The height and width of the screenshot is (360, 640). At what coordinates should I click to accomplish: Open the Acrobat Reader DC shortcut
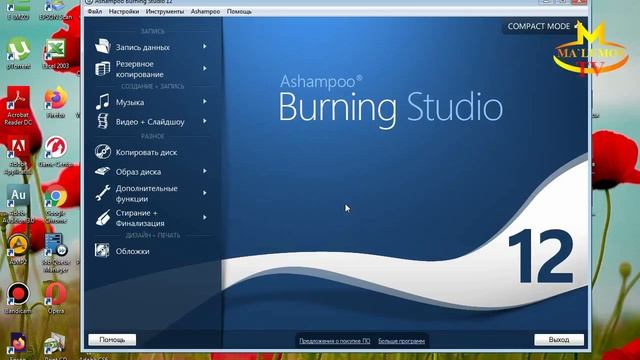pyautogui.click(x=18, y=106)
